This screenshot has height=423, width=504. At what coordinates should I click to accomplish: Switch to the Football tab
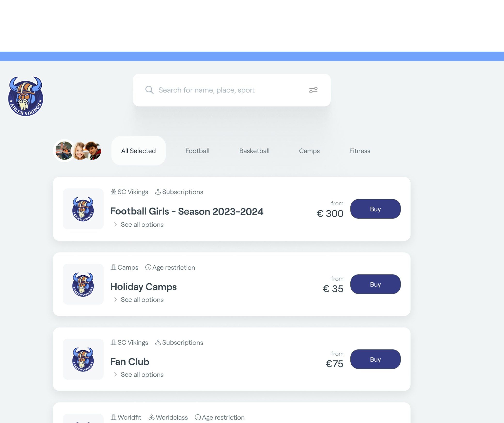tap(197, 151)
